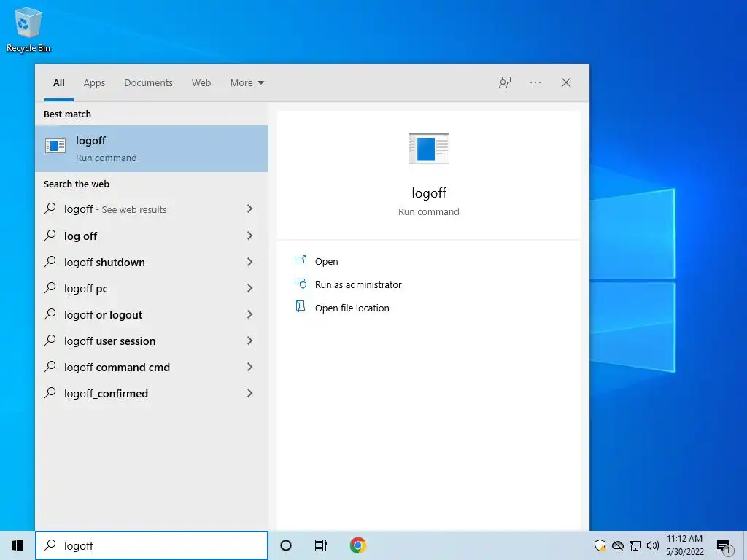The height and width of the screenshot is (560, 747).
Task: Expand chevron for 'logoff or logout'
Action: [249, 314]
